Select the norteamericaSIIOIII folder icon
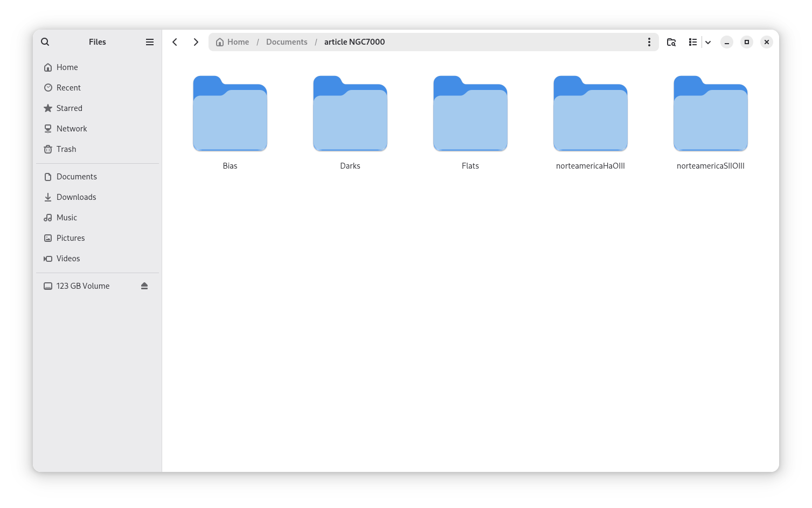 click(x=711, y=114)
